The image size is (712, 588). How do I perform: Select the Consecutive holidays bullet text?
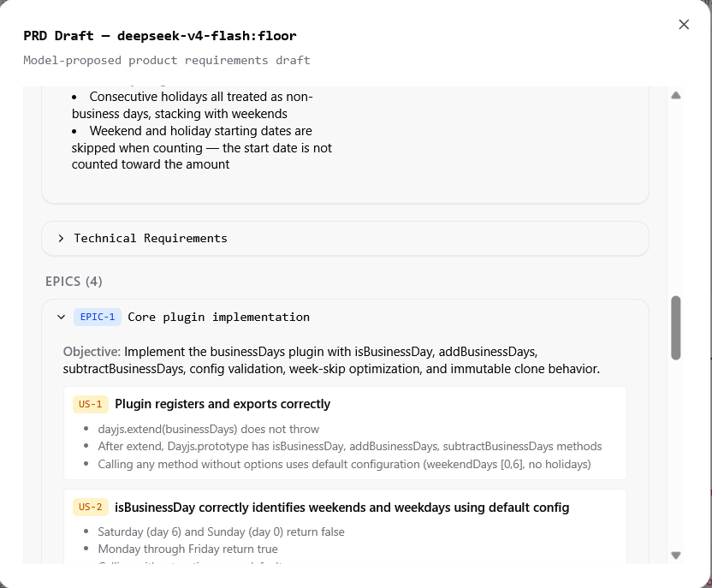pyautogui.click(x=192, y=105)
